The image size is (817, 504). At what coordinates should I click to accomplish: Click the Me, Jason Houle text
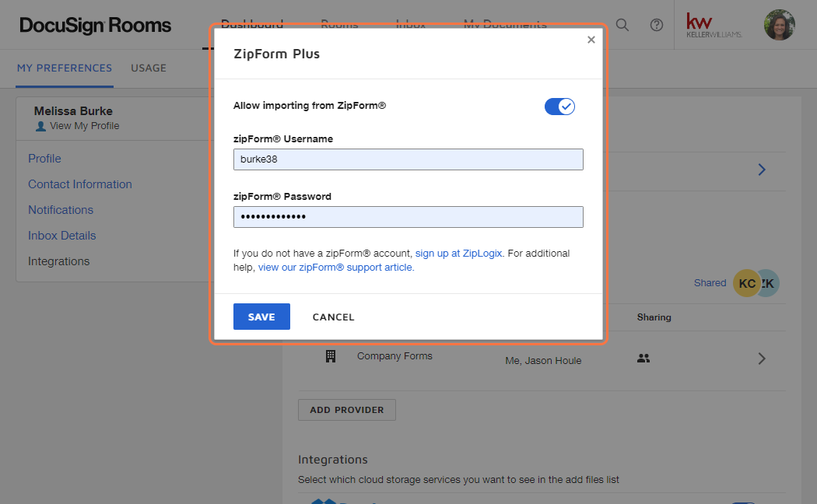click(543, 360)
